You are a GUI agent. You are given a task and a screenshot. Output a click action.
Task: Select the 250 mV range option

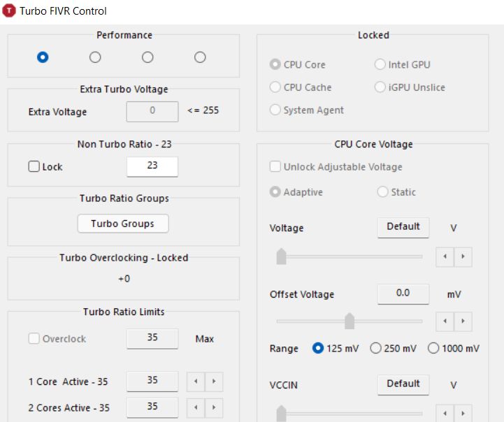(x=375, y=348)
